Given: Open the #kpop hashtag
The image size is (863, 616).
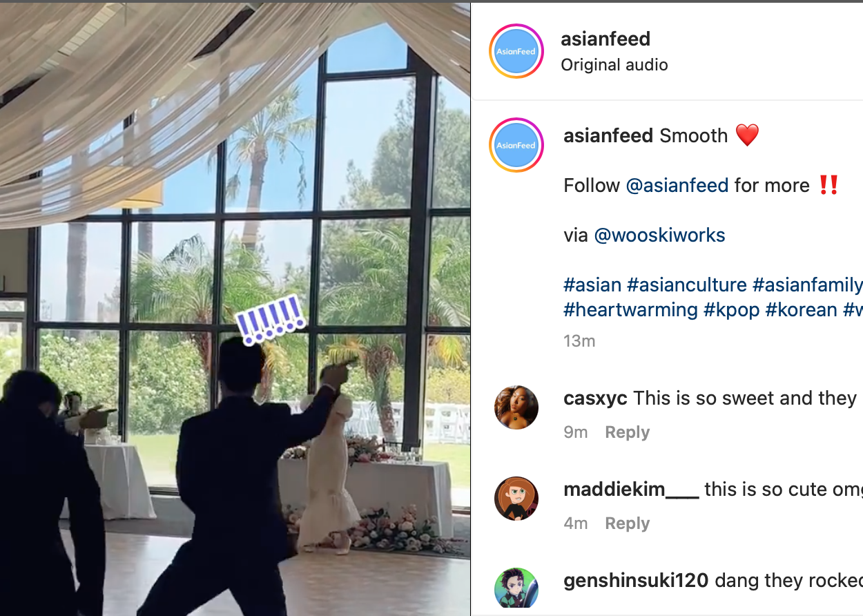Looking at the screenshot, I should click(731, 310).
